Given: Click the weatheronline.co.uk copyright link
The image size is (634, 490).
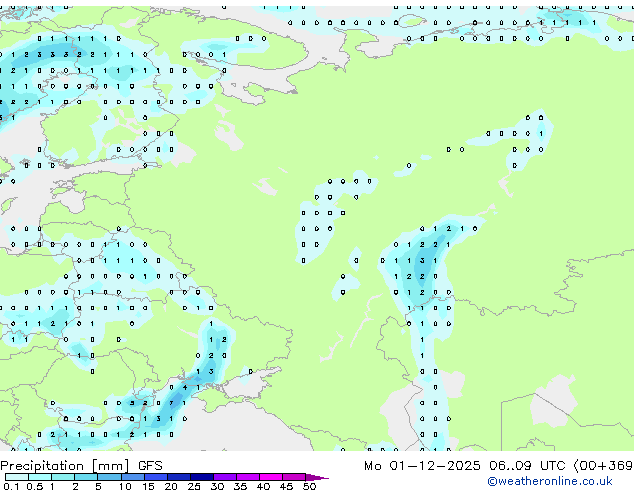Looking at the screenshot, I should click(x=550, y=481).
